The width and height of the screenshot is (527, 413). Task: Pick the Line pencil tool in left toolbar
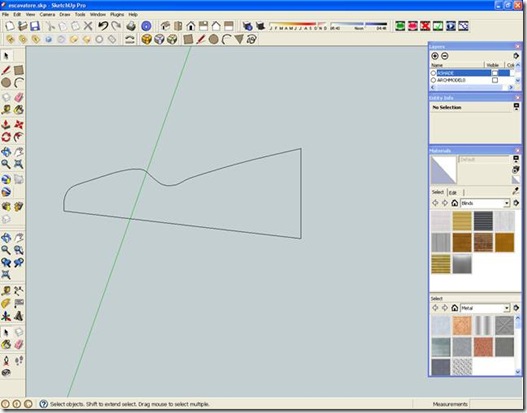[x=6, y=70]
